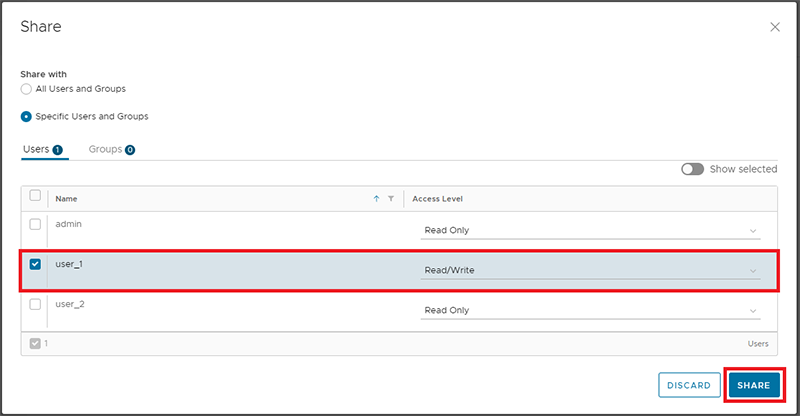Switch to the Groups tab
Viewport: 800px width, 416px height.
tap(112, 149)
